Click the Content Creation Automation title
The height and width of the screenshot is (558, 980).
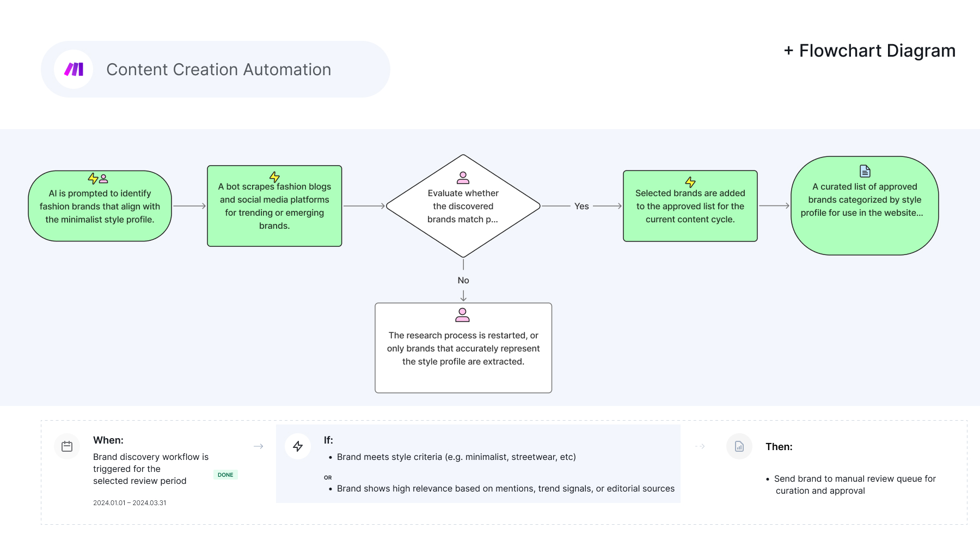click(x=218, y=70)
